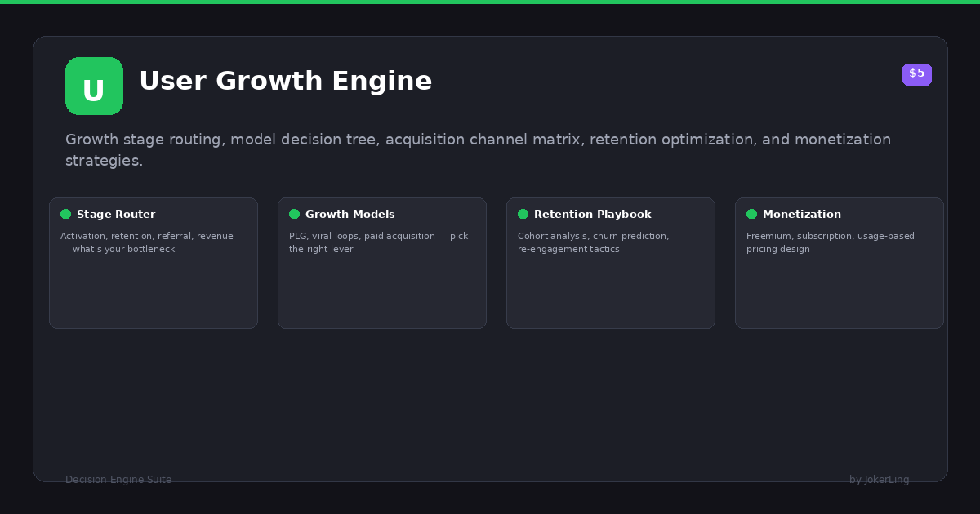Click the green U app logo
The height and width of the screenshot is (514, 980).
94,86
